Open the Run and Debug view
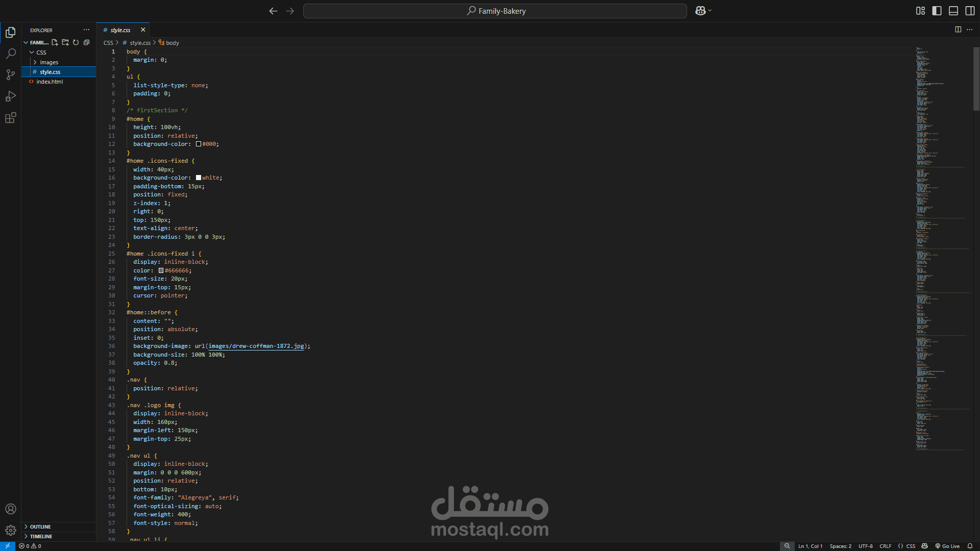Viewport: 980px width, 551px height. [11, 96]
